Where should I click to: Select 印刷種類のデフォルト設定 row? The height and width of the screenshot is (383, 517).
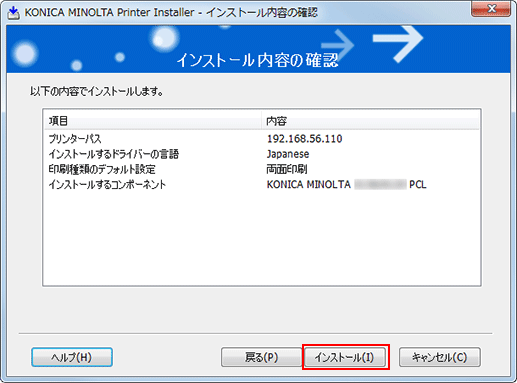tap(262, 169)
